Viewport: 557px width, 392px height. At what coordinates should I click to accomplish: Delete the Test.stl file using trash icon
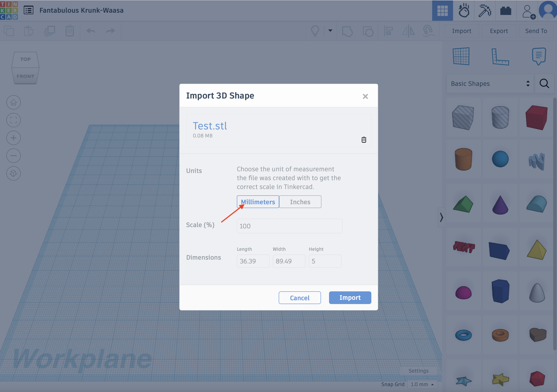(364, 140)
